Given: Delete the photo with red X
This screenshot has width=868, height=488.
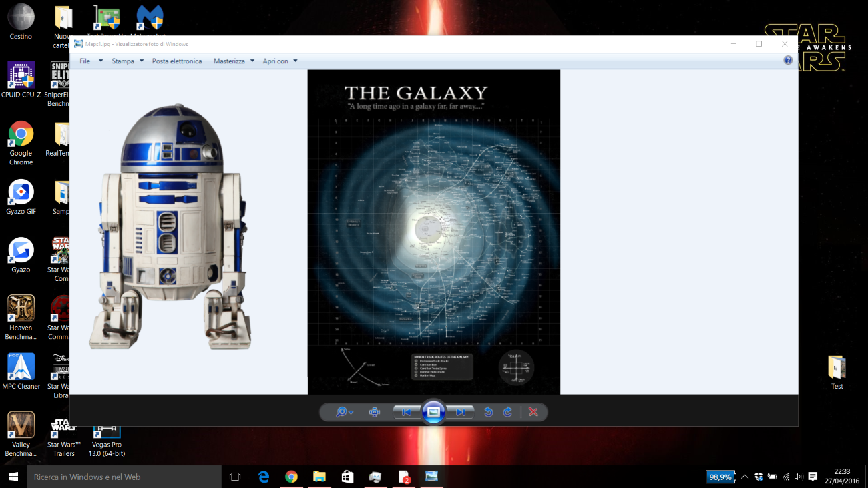Looking at the screenshot, I should (533, 412).
